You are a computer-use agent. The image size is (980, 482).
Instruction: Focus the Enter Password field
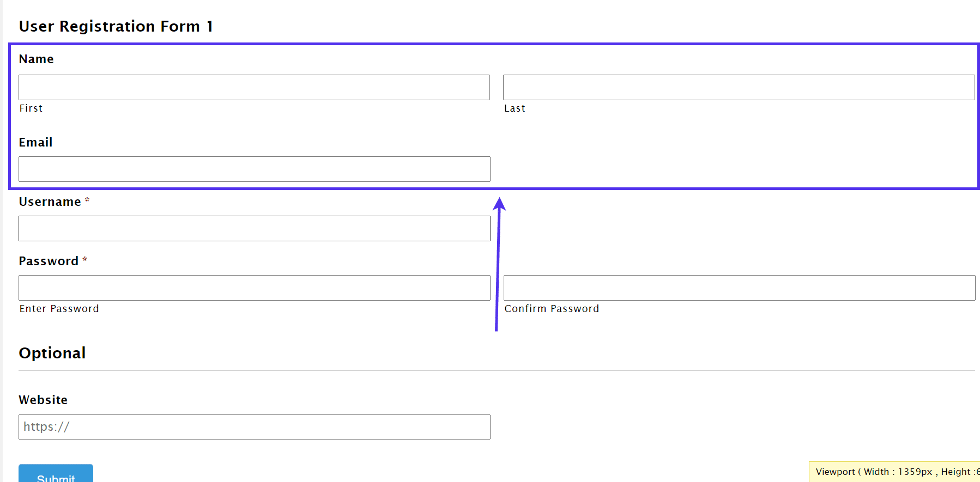tap(253, 288)
